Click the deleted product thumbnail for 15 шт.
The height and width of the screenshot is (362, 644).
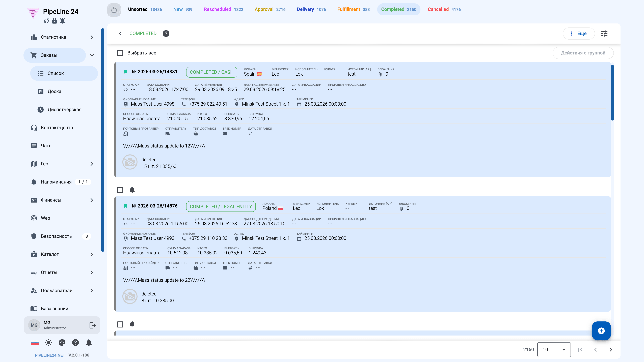tap(130, 162)
